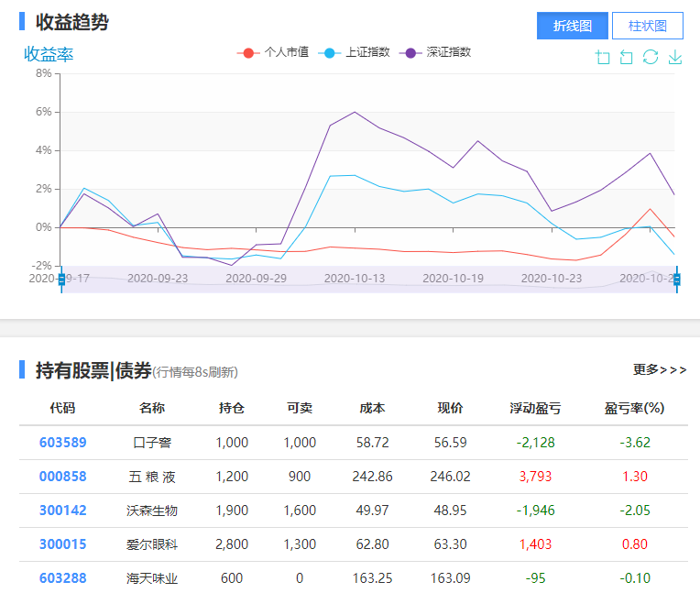This screenshot has width=700, height=615.
Task: Open stock code 603589 link
Action: pyautogui.click(x=62, y=443)
